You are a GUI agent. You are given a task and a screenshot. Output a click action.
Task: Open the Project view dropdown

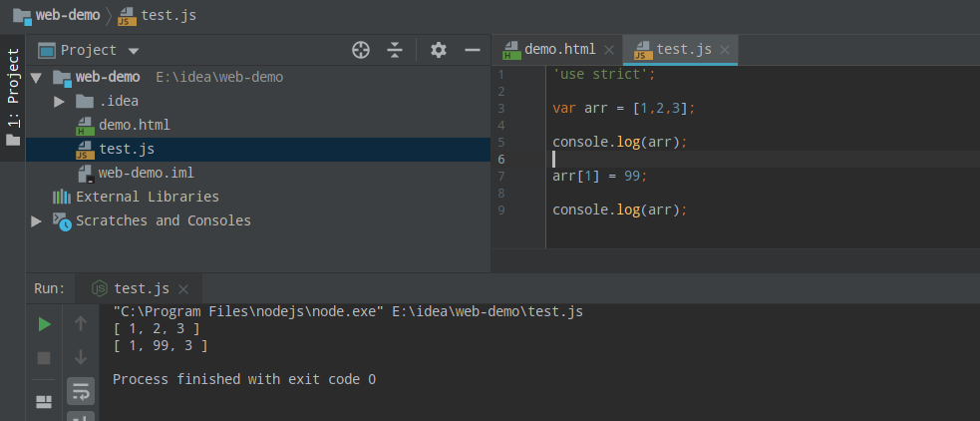coord(134,51)
